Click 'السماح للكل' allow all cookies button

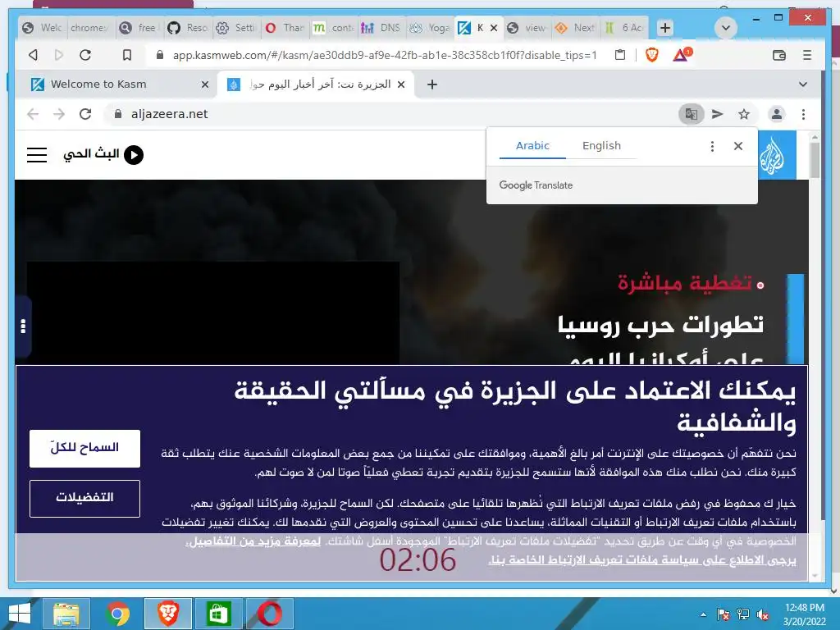(84, 449)
